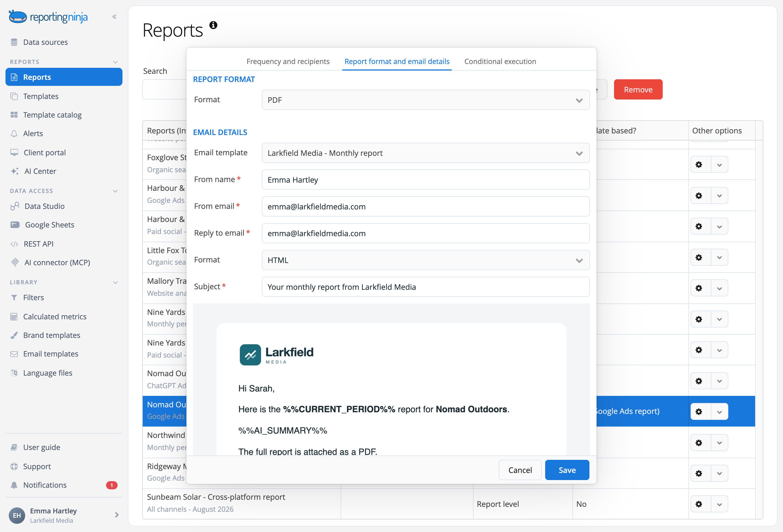Image resolution: width=783 pixels, height=532 pixels.
Task: Go to Templates in the sidebar
Action: point(41,96)
